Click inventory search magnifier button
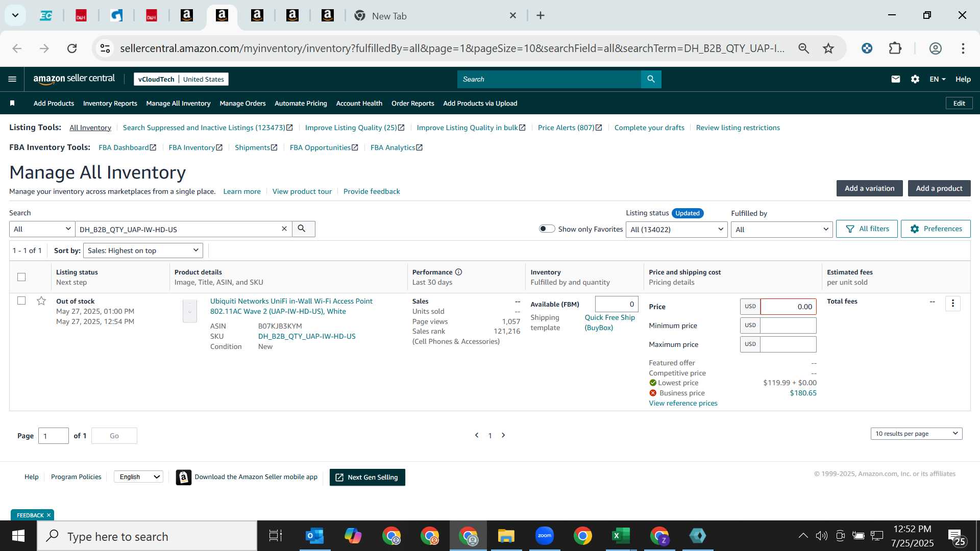 coord(303,229)
